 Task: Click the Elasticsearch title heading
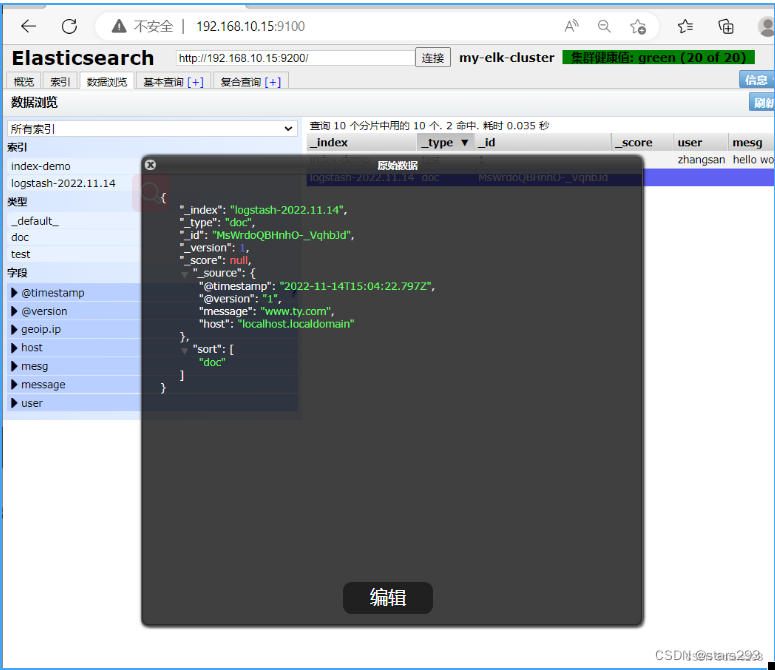[x=83, y=58]
